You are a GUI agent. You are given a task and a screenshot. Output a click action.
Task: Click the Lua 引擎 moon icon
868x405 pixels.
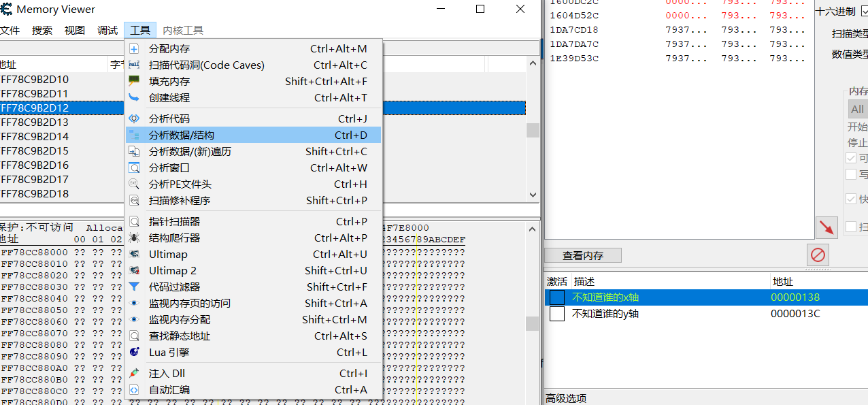134,353
